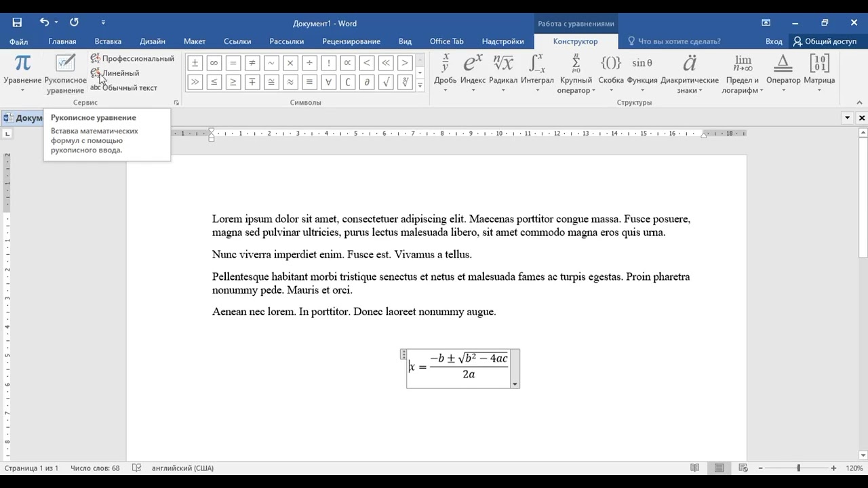Switch to the Вставка ribbon tab

pos(108,41)
